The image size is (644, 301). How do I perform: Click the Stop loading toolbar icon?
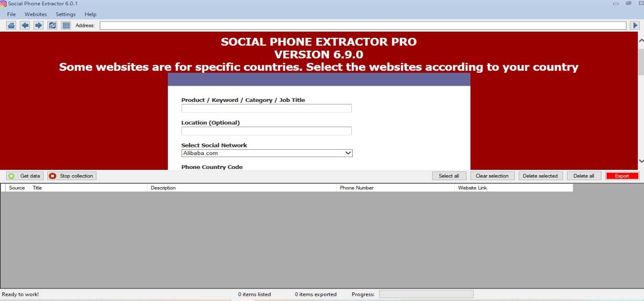(x=67, y=25)
